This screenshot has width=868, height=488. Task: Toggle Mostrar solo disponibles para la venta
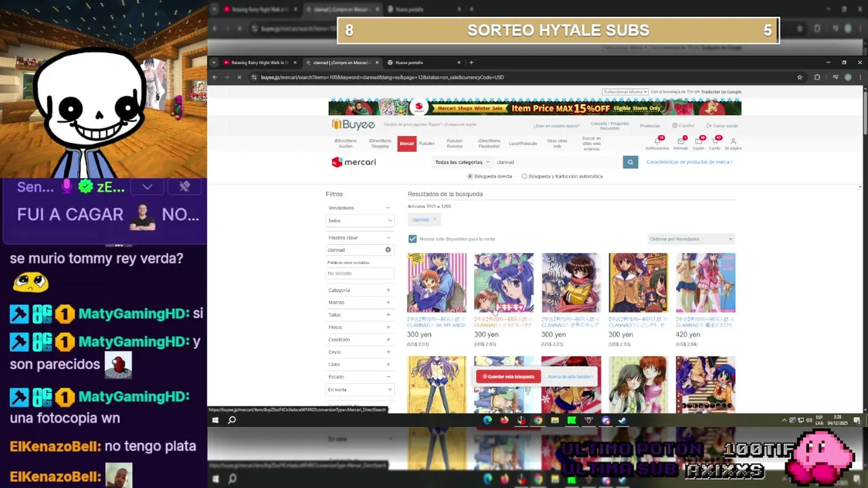(x=412, y=239)
